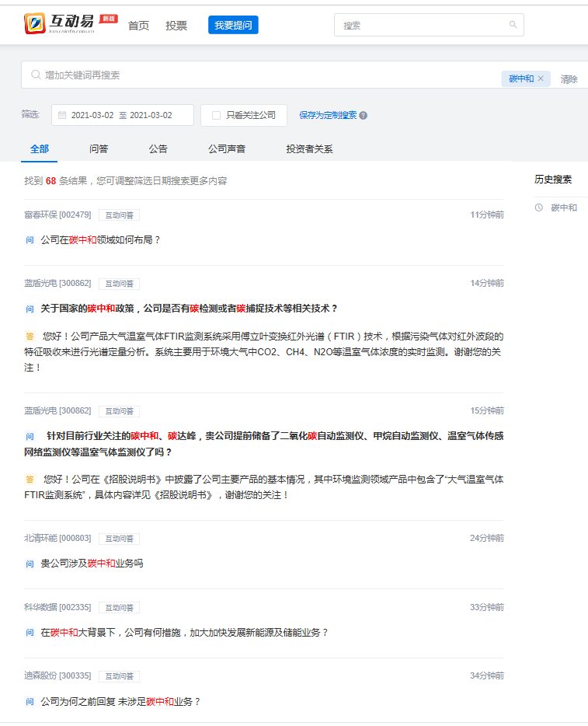Click the 24分钟前 timestamp
This screenshot has width=588, height=726.
[x=487, y=538]
